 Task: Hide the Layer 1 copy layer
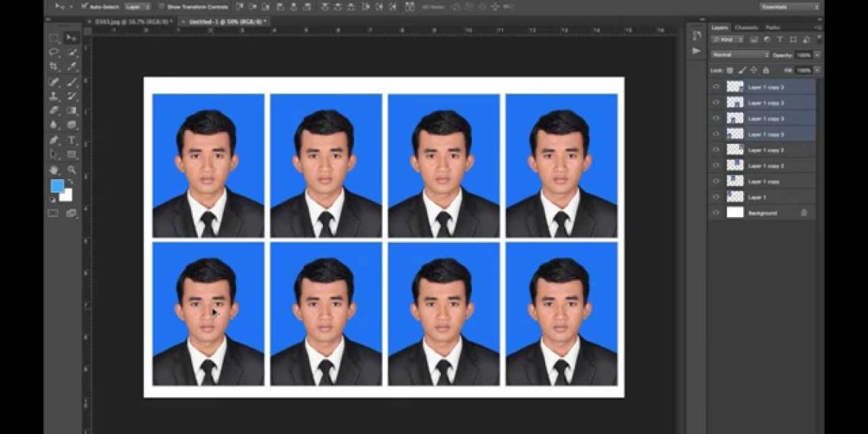(x=716, y=181)
